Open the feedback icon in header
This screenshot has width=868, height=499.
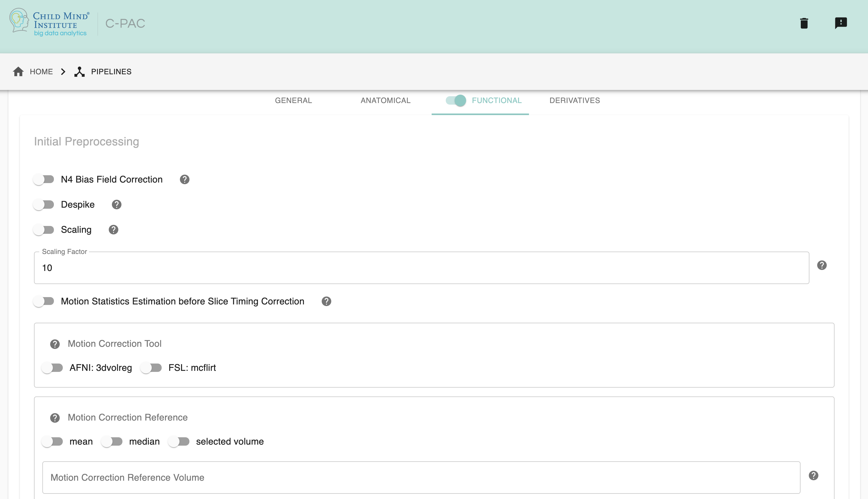click(x=841, y=23)
